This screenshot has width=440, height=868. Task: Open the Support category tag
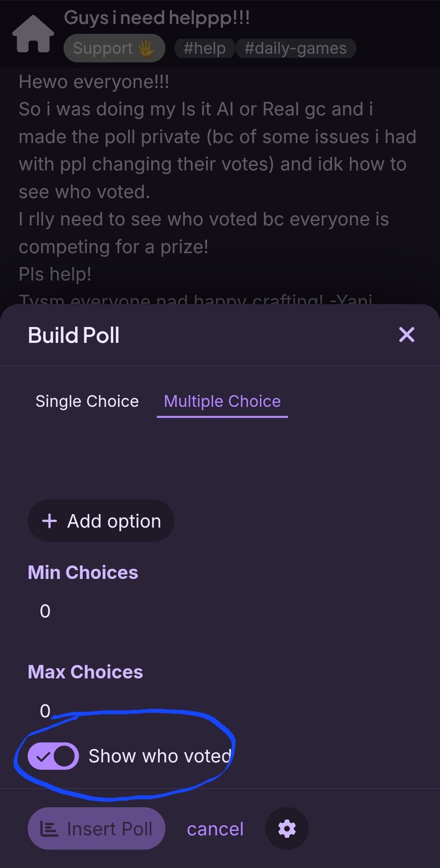(x=114, y=48)
